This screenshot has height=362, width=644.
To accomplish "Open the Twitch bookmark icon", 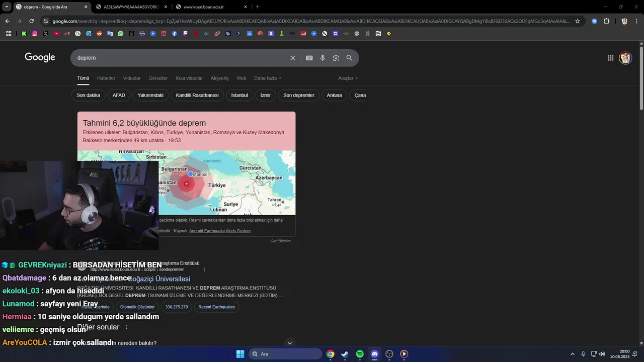I will point(185,34).
